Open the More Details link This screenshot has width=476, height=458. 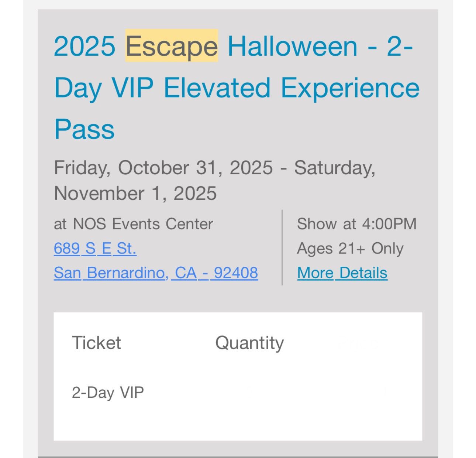[342, 273]
